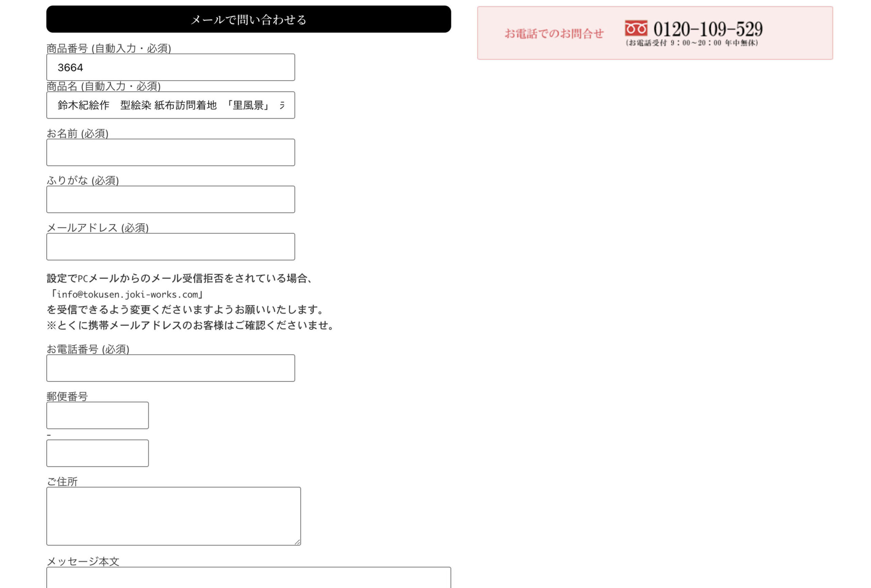Click the second postal code box

click(97, 453)
